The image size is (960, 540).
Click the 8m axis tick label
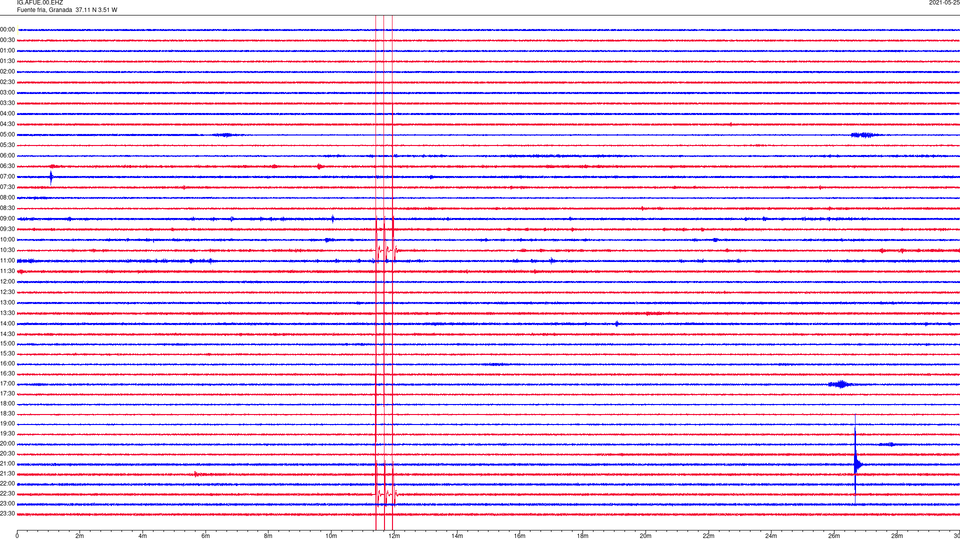click(268, 536)
